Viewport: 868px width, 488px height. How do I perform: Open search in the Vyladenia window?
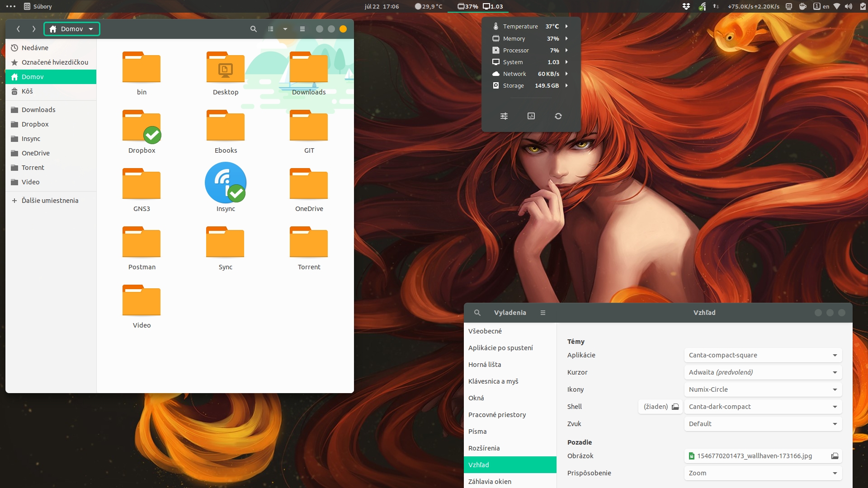[477, 313]
